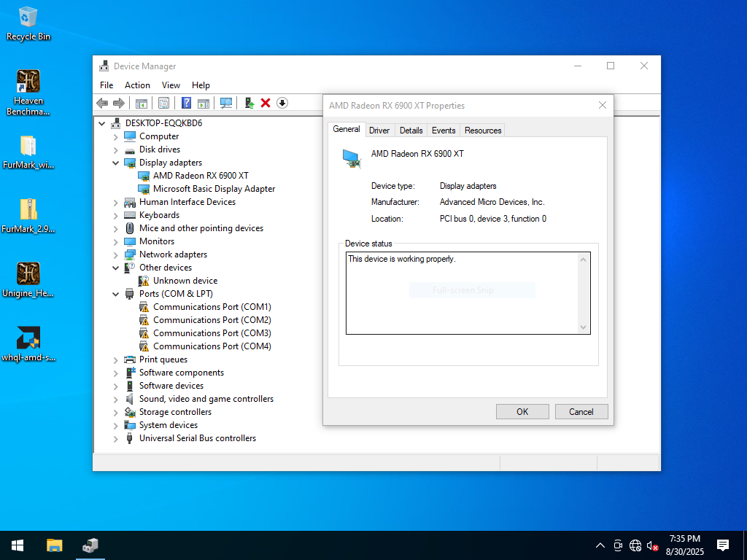Select Communications Port (COM1)
Viewport: 747px width, 560px height.
(x=212, y=307)
